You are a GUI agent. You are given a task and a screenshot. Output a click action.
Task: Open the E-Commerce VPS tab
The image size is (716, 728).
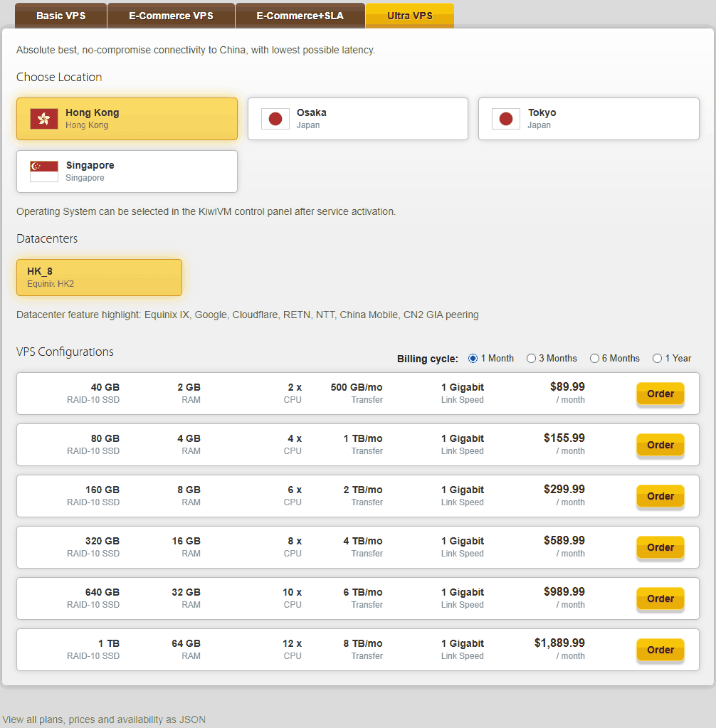click(x=171, y=16)
